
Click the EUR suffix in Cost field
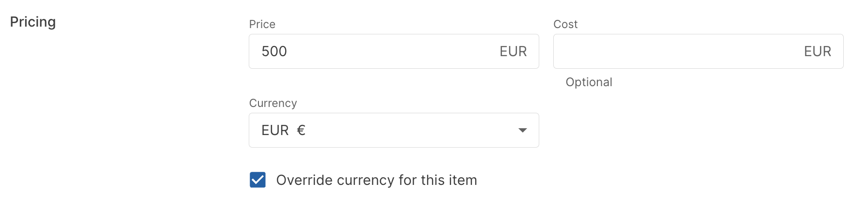(x=817, y=51)
